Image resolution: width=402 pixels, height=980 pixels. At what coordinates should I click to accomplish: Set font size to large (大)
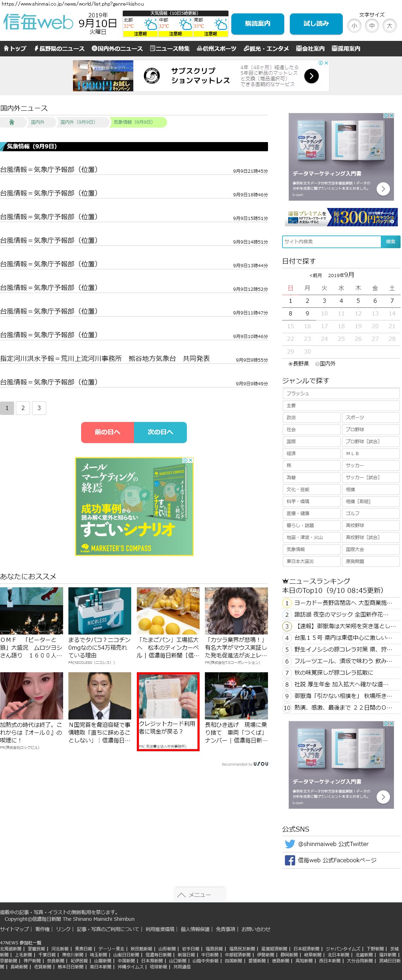[x=389, y=26]
